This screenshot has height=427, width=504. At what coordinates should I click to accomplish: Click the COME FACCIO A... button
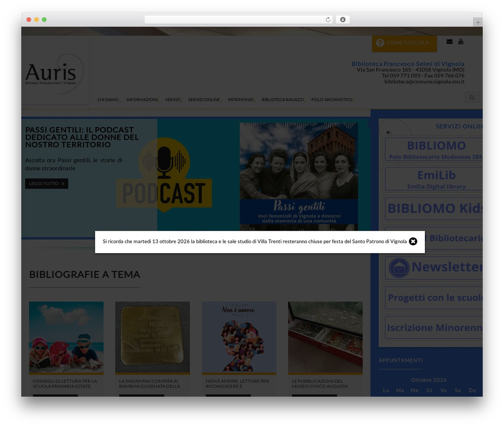404,43
